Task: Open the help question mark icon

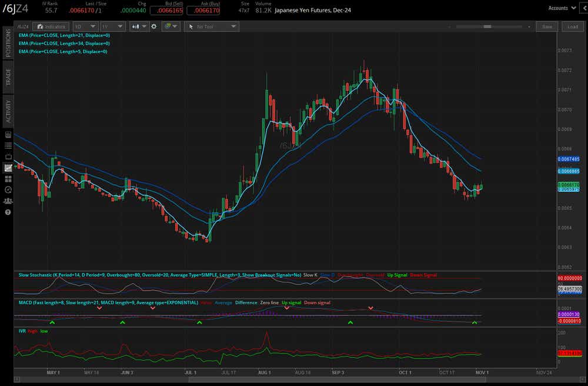Action: tap(8, 212)
